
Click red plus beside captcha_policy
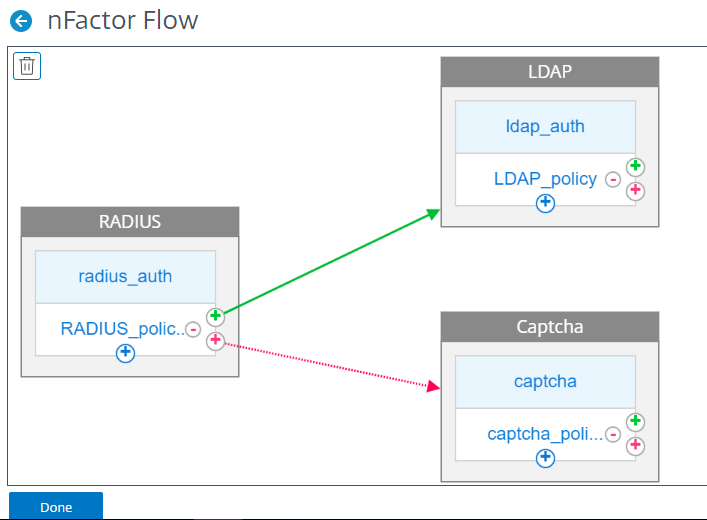(x=635, y=446)
